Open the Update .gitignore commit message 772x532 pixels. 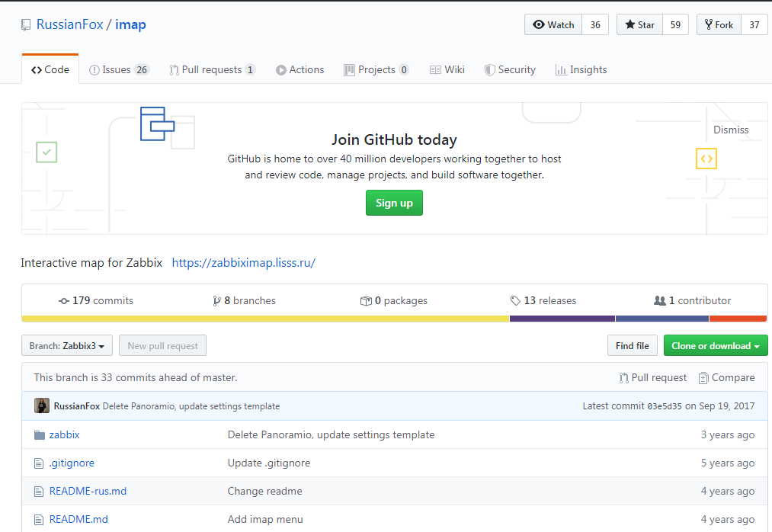(269, 463)
